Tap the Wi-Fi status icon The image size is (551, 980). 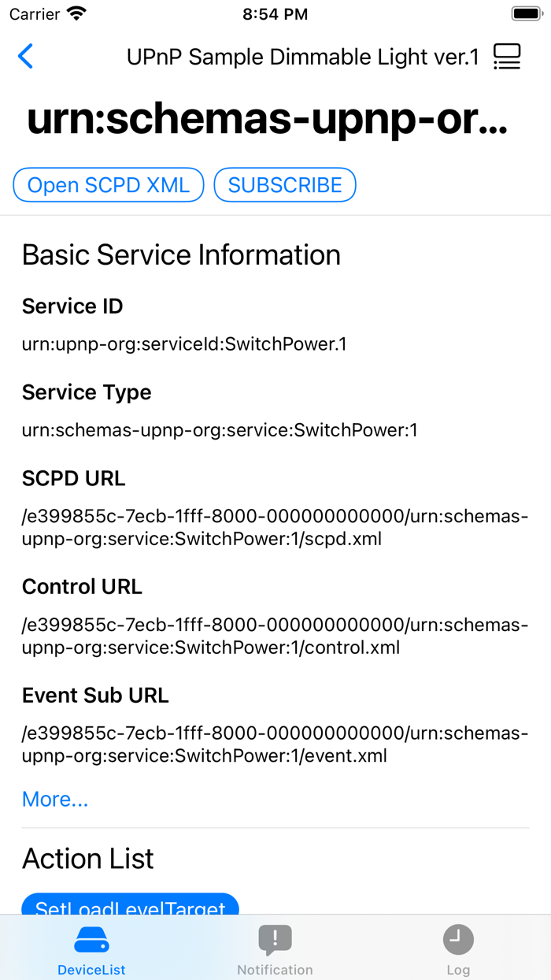(75, 13)
